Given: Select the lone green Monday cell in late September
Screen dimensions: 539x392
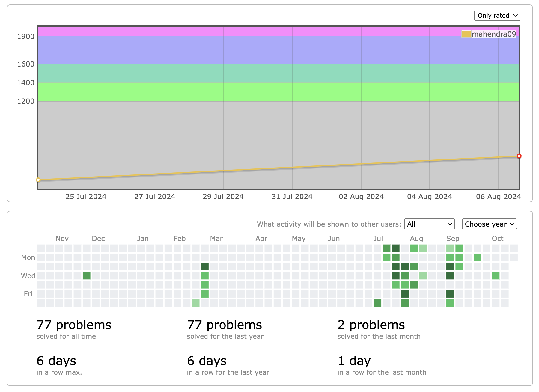Looking at the screenshot, I should pyautogui.click(x=478, y=257).
